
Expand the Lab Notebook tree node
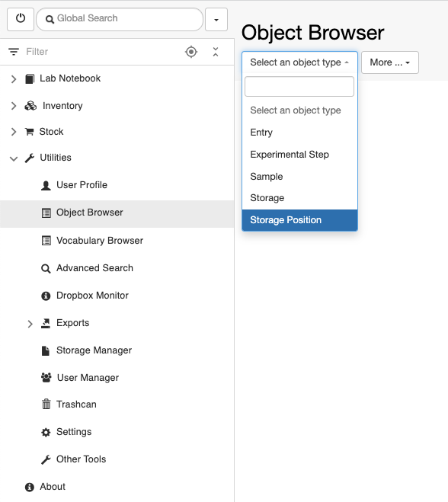[x=14, y=78]
